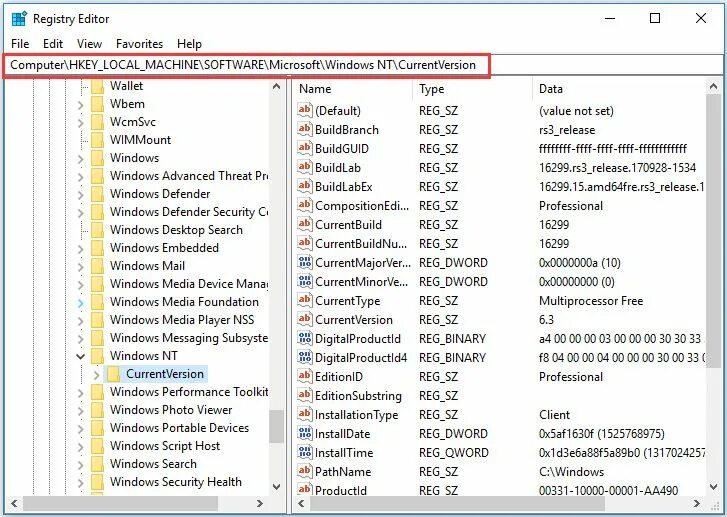Expand the Windows Script Host node
Screen dimensions: 727x517
pyautogui.click(x=81, y=446)
